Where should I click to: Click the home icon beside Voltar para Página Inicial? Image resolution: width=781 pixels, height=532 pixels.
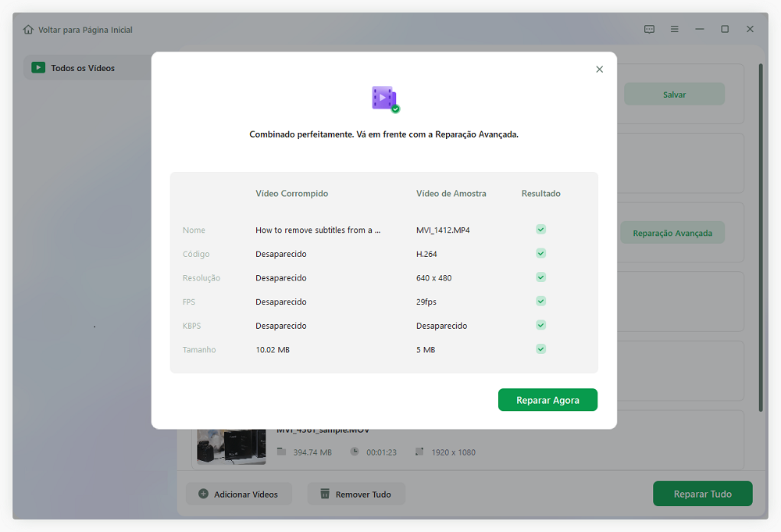click(28, 30)
